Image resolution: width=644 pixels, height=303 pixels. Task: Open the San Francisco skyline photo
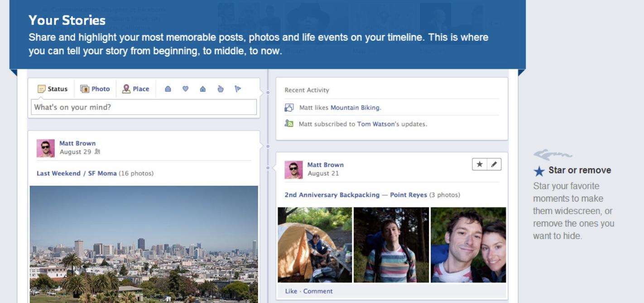tap(144, 245)
